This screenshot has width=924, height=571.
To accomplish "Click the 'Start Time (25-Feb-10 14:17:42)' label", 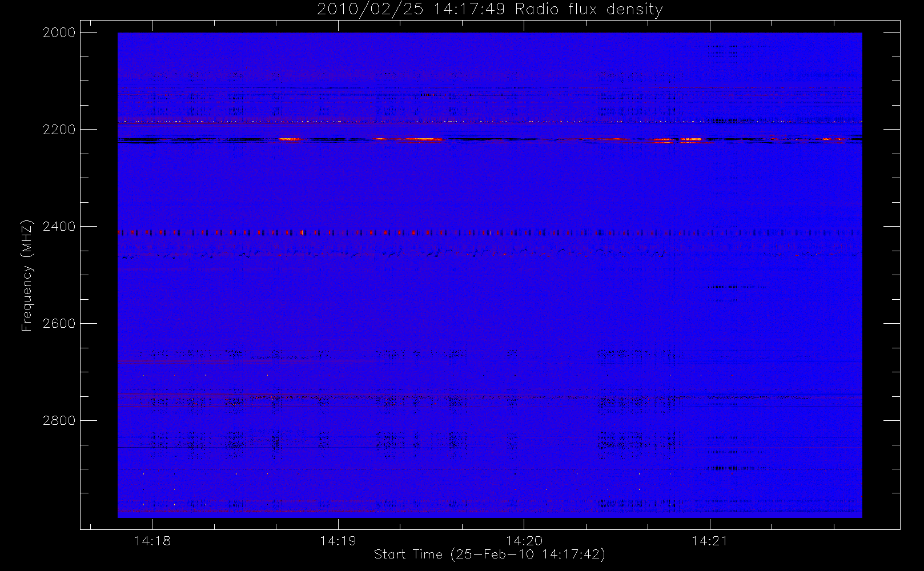I will pos(489,554).
